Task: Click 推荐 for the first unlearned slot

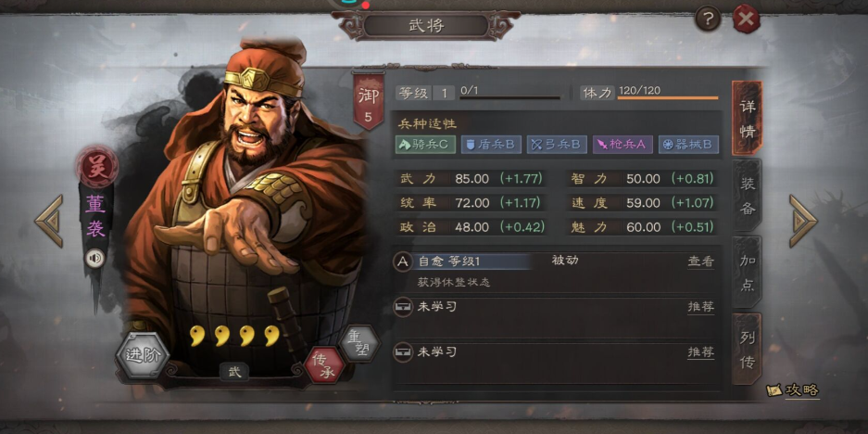Action: pyautogui.click(x=701, y=307)
